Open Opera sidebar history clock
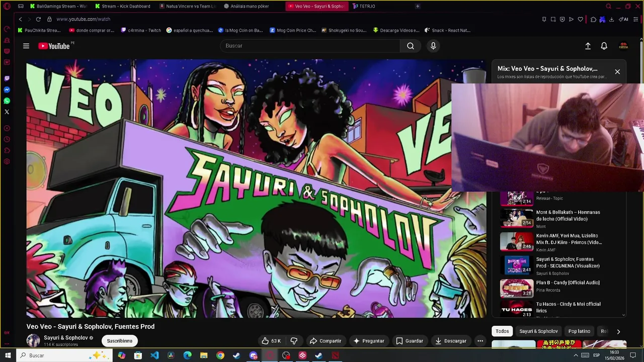The width and height of the screenshot is (644, 362). tap(7, 139)
